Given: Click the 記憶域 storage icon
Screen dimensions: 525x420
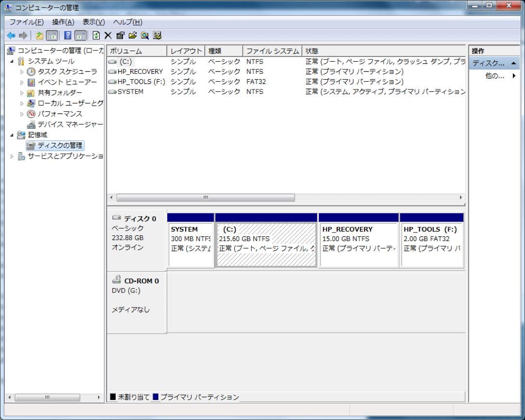Looking at the screenshot, I should pyautogui.click(x=21, y=135).
